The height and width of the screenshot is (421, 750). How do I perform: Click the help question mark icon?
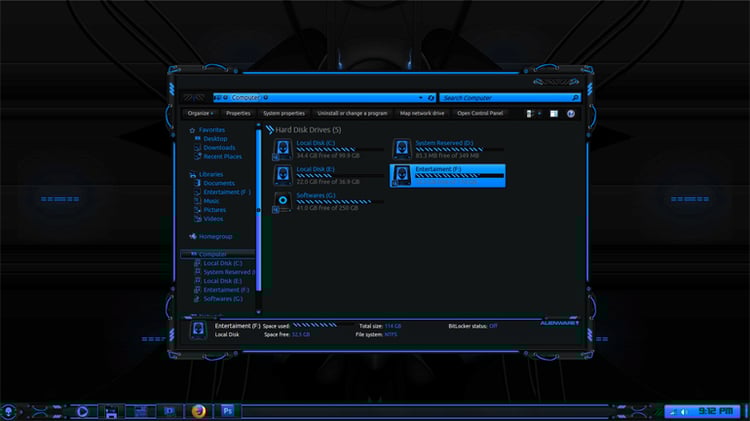[571, 114]
